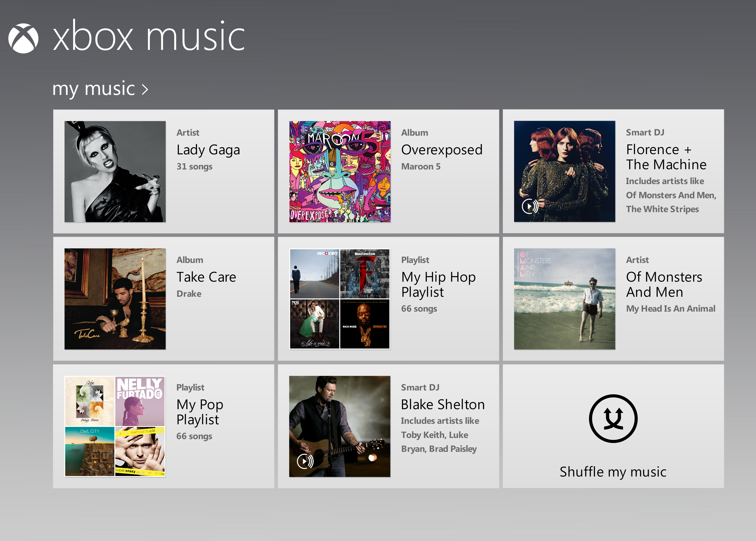Screen dimensions: 756x541
Task: Expand the my music chevron arrow
Action: [145, 89]
